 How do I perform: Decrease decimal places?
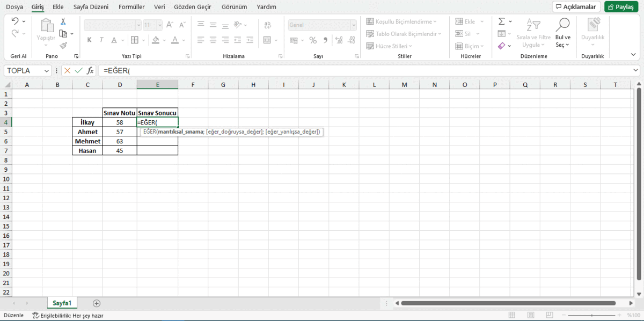[351, 40]
